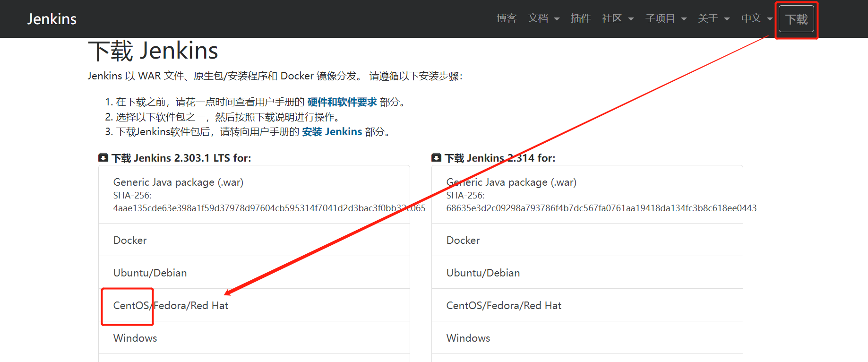
Task: Open the 博客 nav item
Action: (507, 18)
